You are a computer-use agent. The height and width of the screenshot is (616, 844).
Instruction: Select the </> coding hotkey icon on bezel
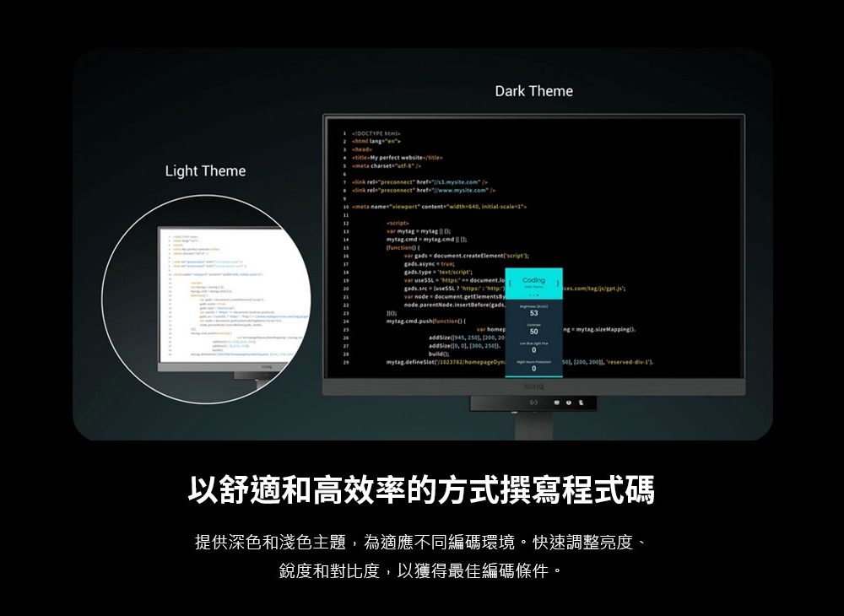(534, 403)
